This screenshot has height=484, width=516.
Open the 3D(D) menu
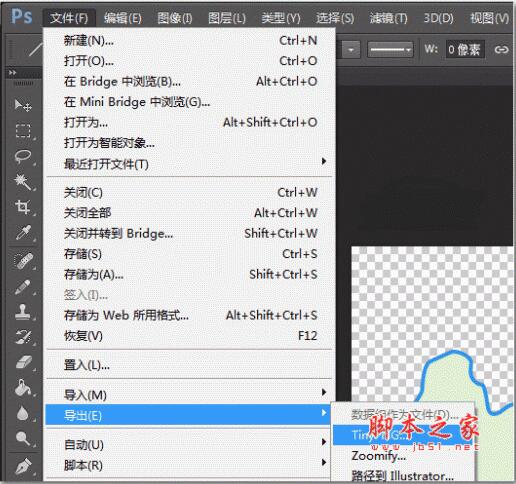[x=438, y=18]
